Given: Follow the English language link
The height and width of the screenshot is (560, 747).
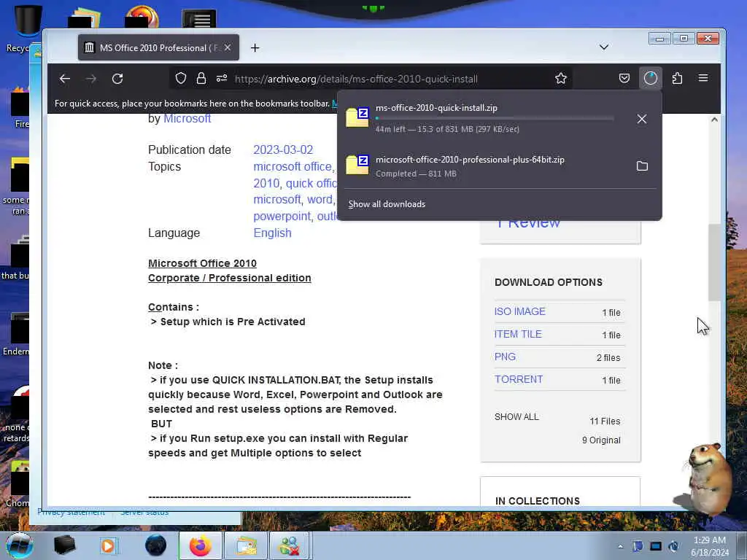Looking at the screenshot, I should (273, 233).
